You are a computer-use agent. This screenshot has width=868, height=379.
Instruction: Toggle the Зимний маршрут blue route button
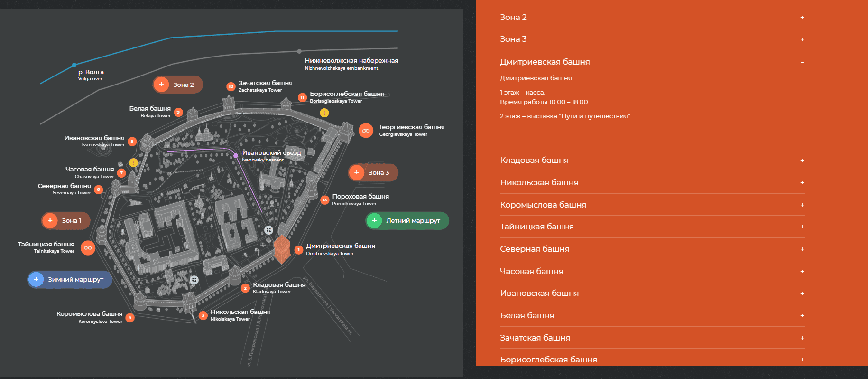click(x=70, y=279)
